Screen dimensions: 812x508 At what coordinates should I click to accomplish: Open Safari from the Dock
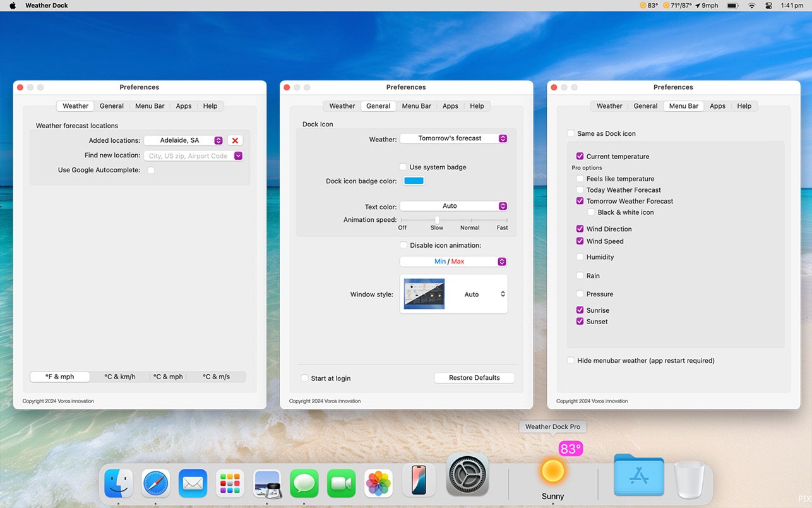pyautogui.click(x=155, y=483)
